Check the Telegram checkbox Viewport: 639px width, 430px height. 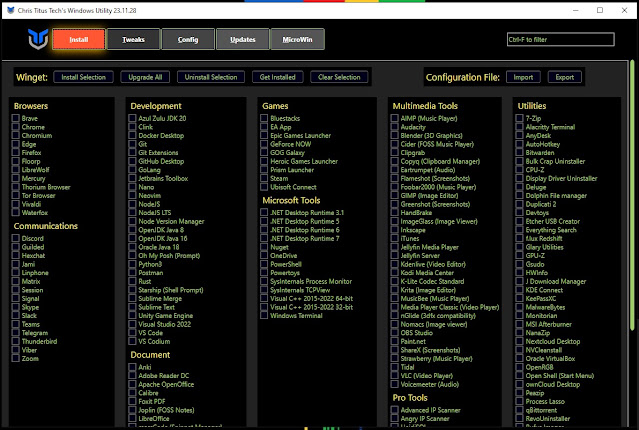[16, 333]
